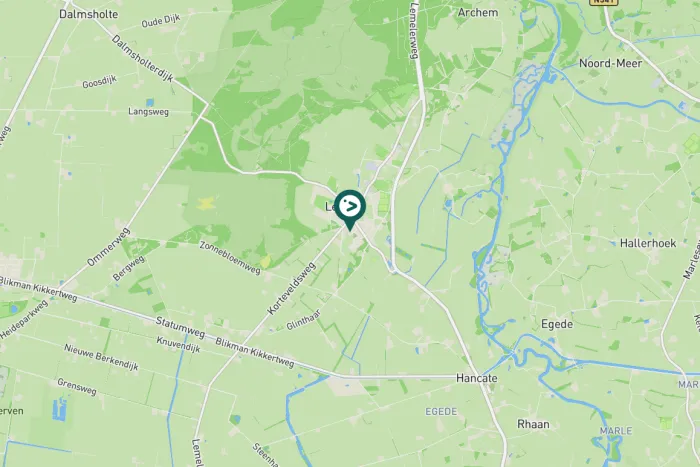Viewport: 700px width, 467px height.
Task: Click the Hancate place label
Action: point(476,378)
